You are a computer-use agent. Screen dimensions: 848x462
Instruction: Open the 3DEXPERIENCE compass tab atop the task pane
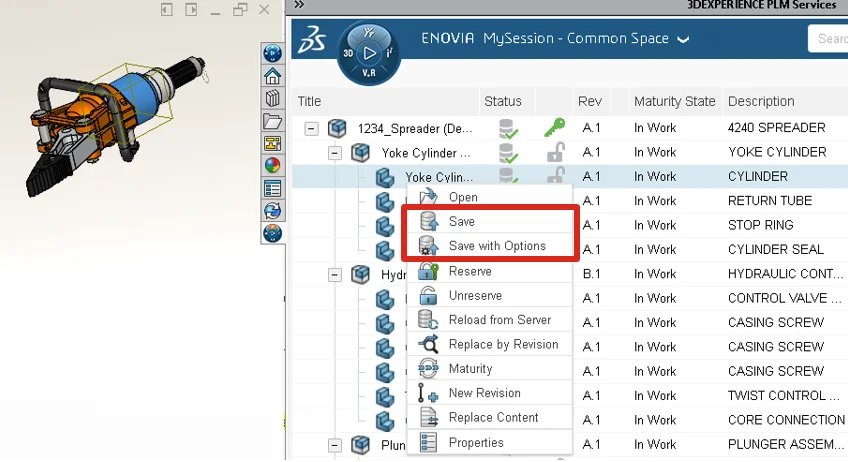[273, 53]
